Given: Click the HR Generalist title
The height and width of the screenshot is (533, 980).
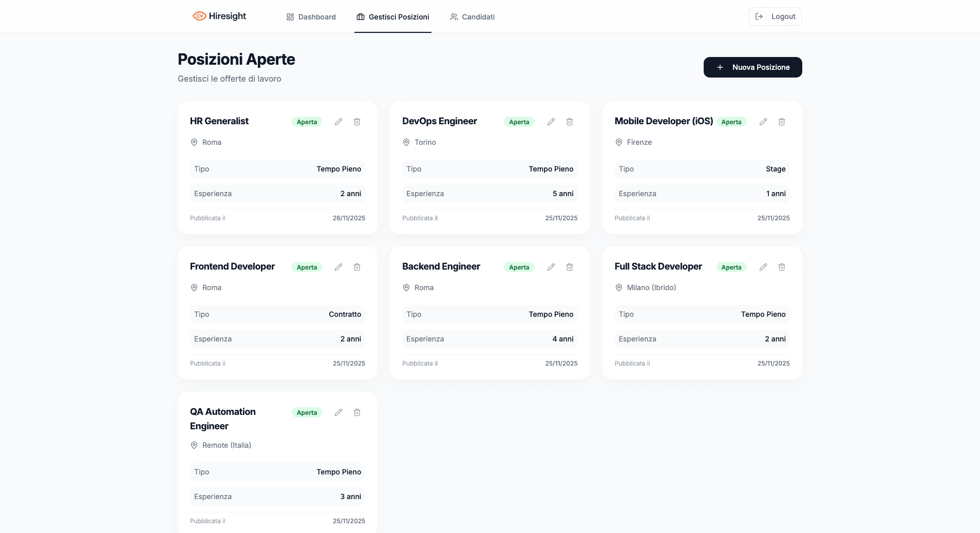Looking at the screenshot, I should [219, 121].
